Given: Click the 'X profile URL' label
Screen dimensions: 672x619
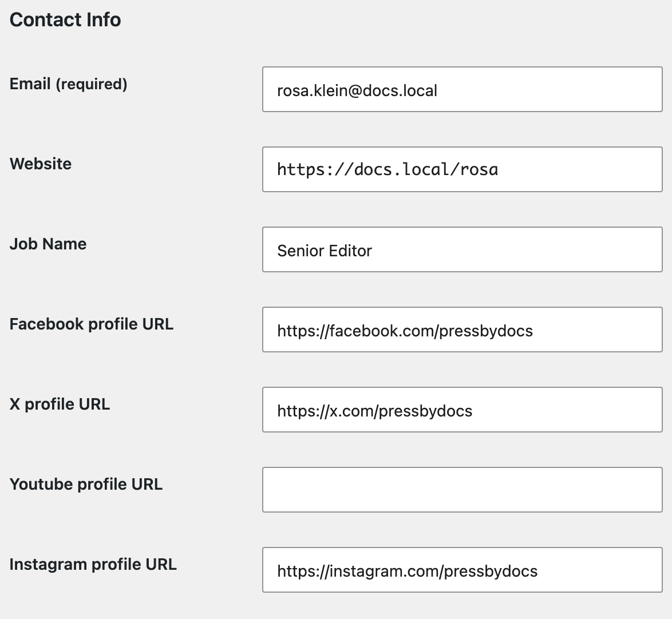Looking at the screenshot, I should tap(60, 404).
